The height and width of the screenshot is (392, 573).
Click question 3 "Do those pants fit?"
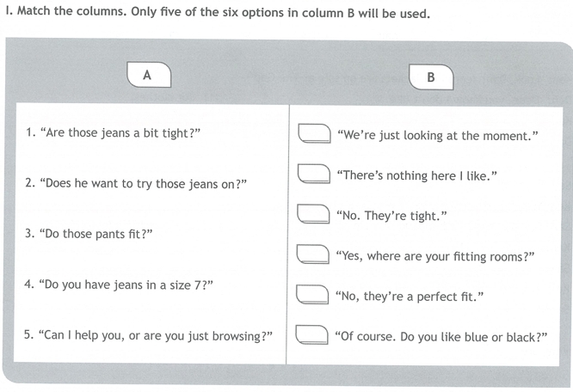point(89,234)
